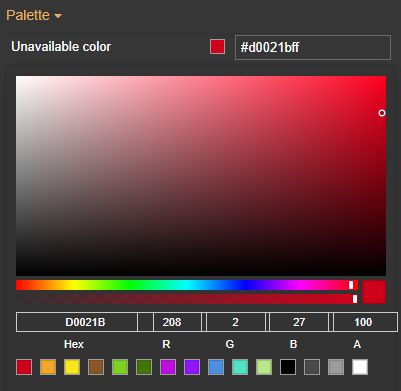Select the turquoise preset swatch
The height and width of the screenshot is (391, 401).
click(x=240, y=367)
